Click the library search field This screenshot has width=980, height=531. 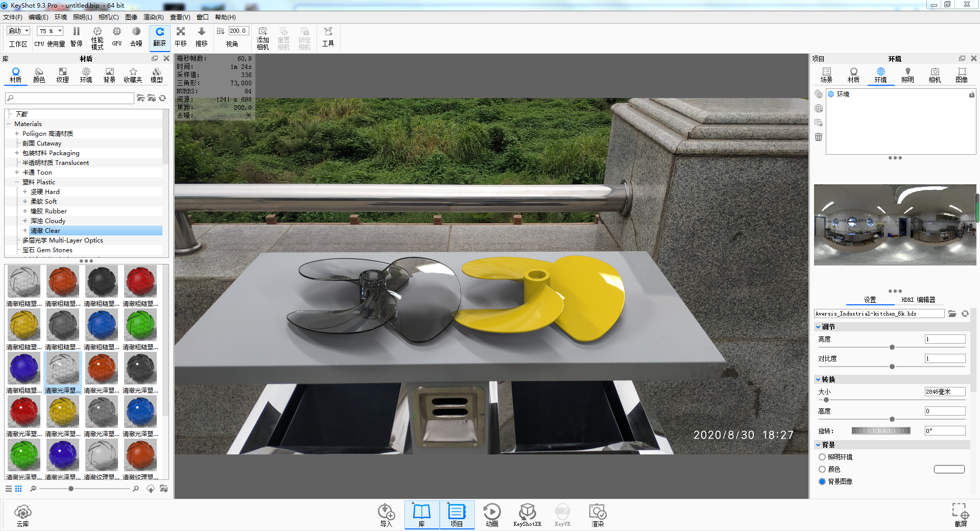[69, 98]
